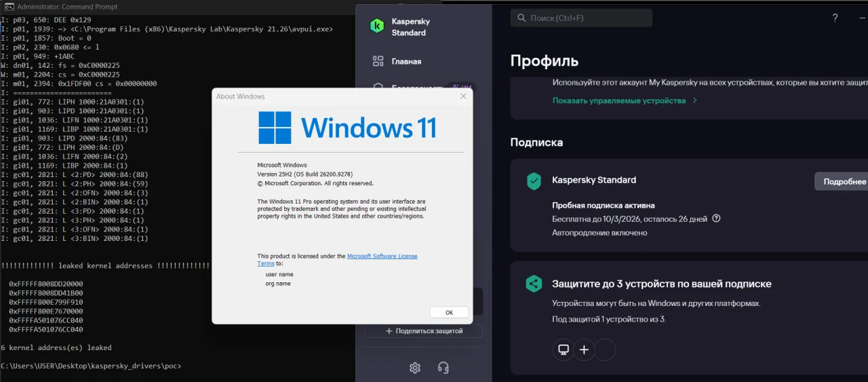The height and width of the screenshot is (382, 868).
Task: Click the avpui.exe path line in Command Prompt
Action: pos(167,29)
